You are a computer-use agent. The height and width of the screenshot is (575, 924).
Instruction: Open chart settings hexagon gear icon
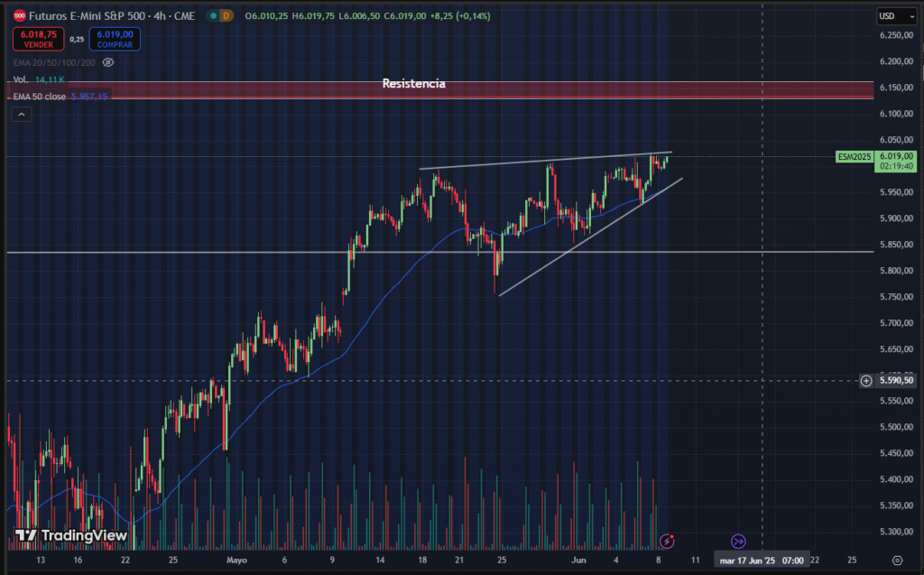click(x=896, y=561)
